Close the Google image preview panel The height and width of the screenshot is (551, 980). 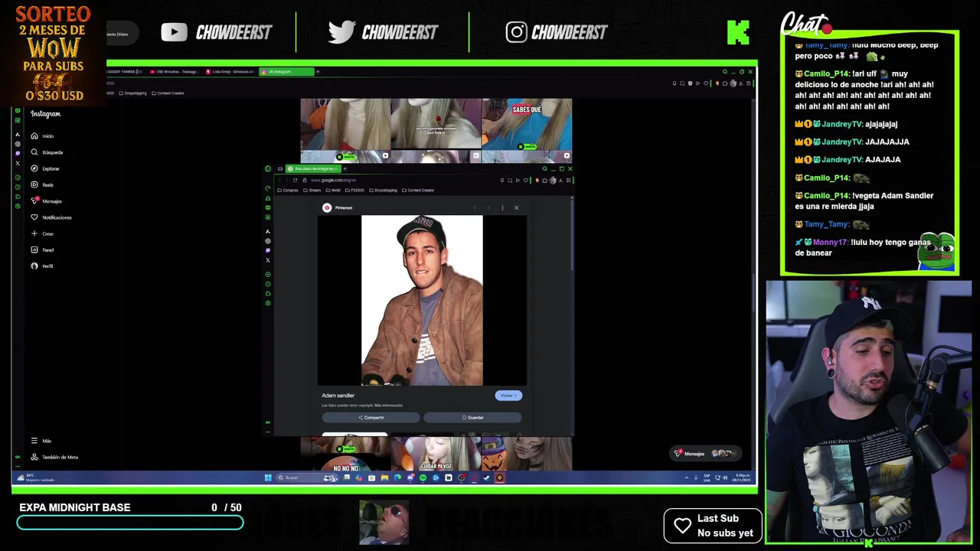(x=516, y=207)
